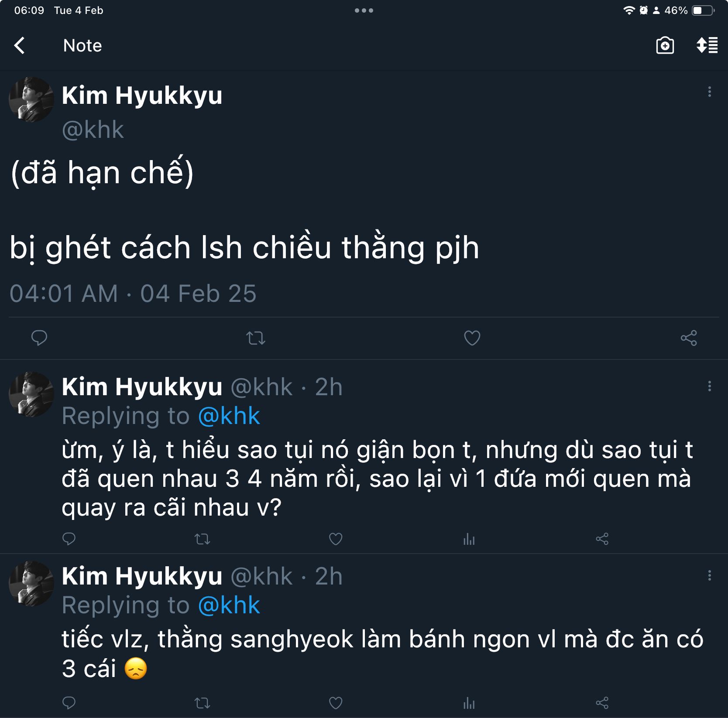
Task: Click the @khk link in first reply
Action: coord(229,416)
